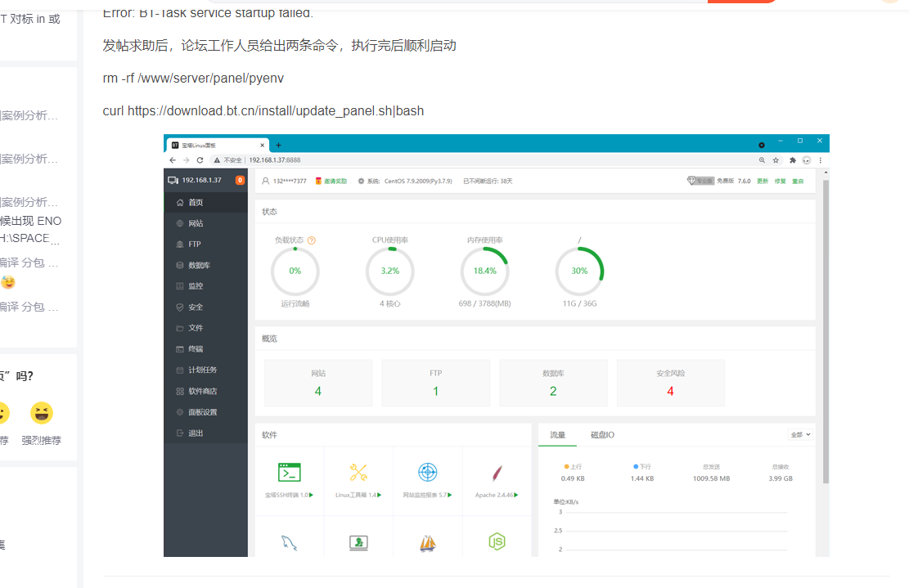Image resolution: width=909 pixels, height=588 pixels.
Task: Click the orange 0 notification badge
Action: pyautogui.click(x=240, y=180)
